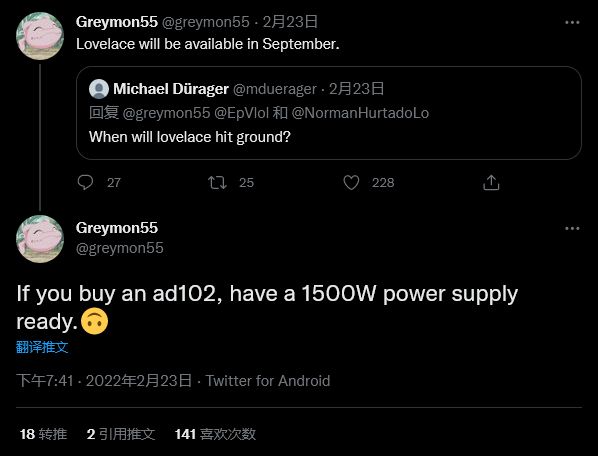Screen dimensions: 598x456
Task: View the 2 引用推文 quote tweets
Action: [121, 434]
